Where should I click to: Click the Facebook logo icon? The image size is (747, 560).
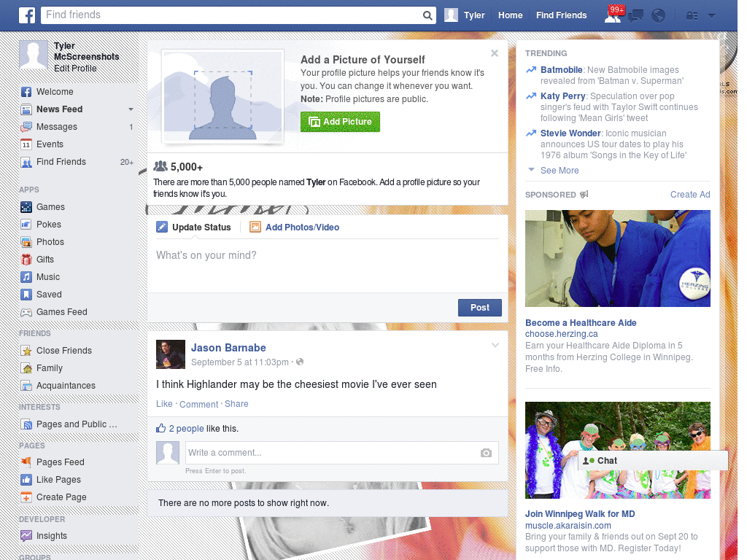point(27,15)
